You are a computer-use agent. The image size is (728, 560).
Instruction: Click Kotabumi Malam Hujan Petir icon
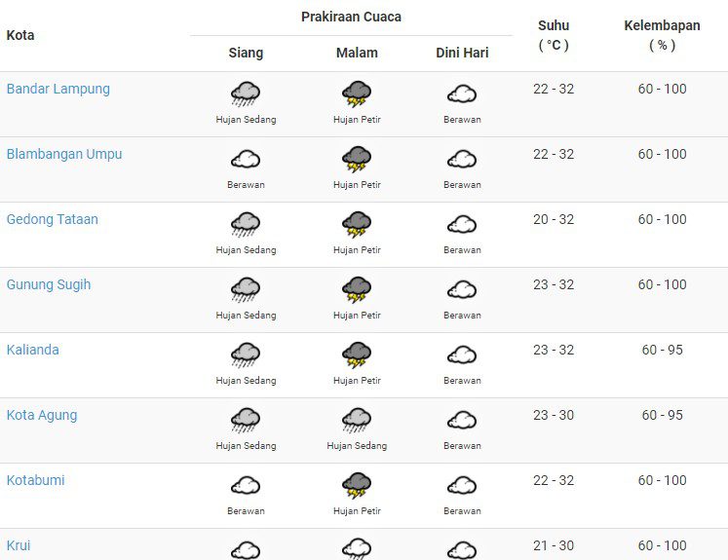pyautogui.click(x=357, y=486)
